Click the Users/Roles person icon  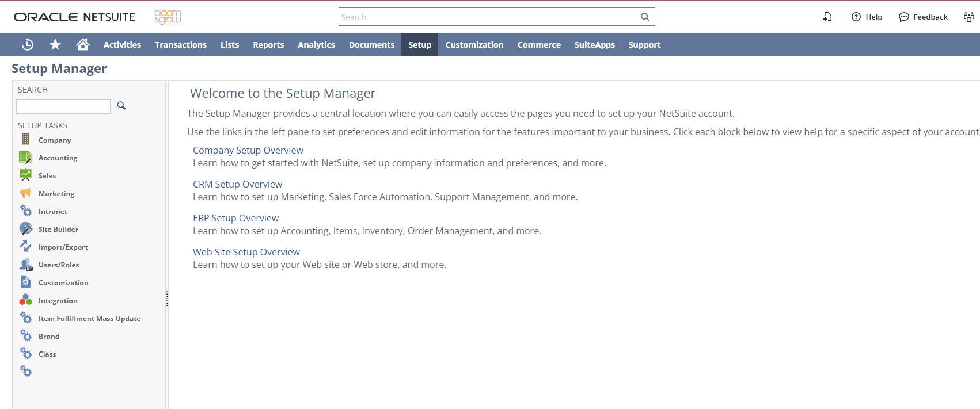pos(26,264)
